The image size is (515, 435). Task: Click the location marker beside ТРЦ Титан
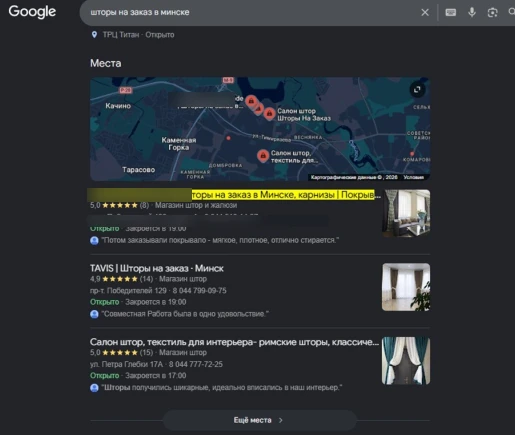coord(94,35)
